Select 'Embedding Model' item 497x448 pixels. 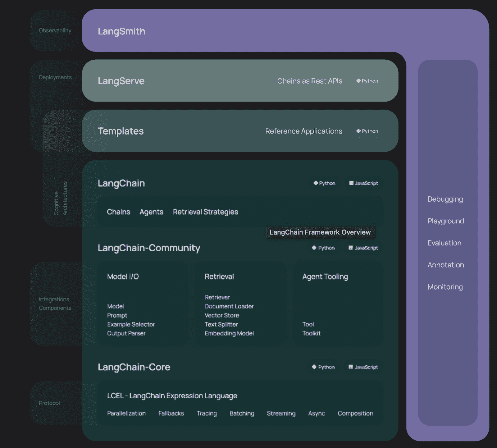point(229,333)
